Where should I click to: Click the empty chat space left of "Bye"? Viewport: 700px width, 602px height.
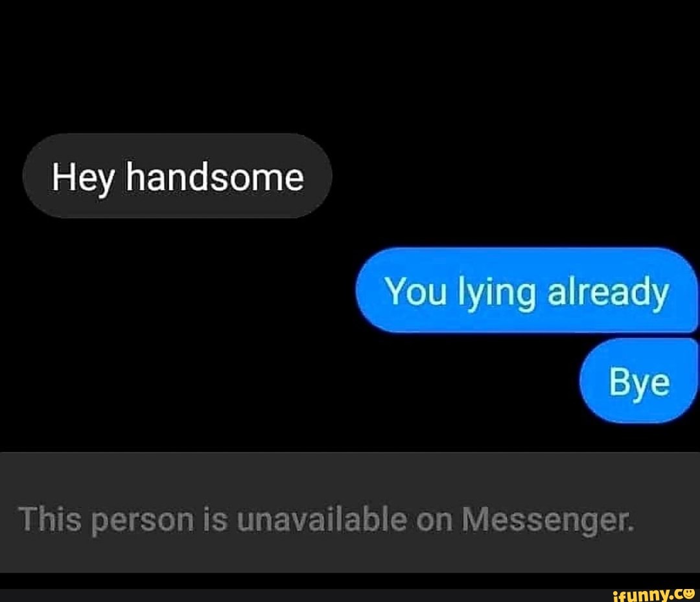click(x=290, y=382)
